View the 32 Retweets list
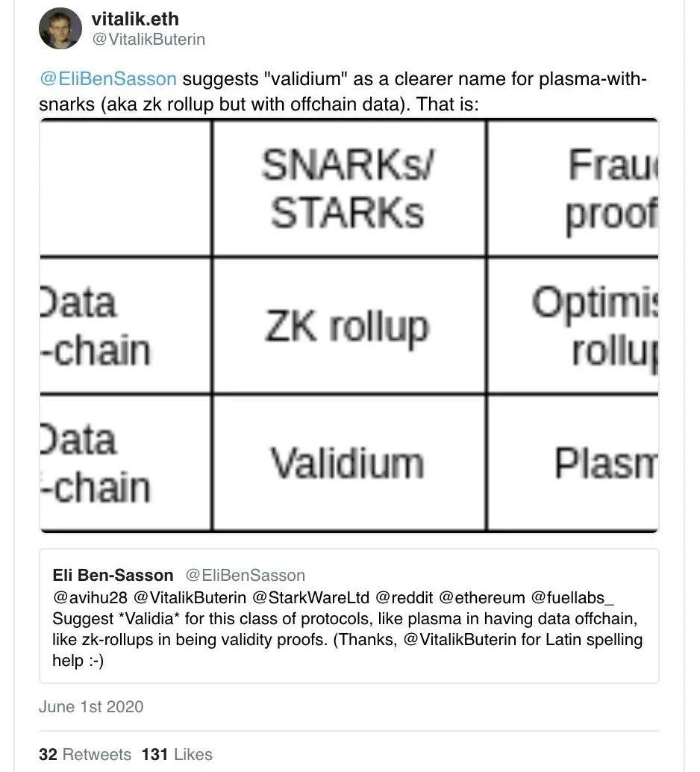Image resolution: width=700 pixels, height=772 pixels. [x=84, y=754]
